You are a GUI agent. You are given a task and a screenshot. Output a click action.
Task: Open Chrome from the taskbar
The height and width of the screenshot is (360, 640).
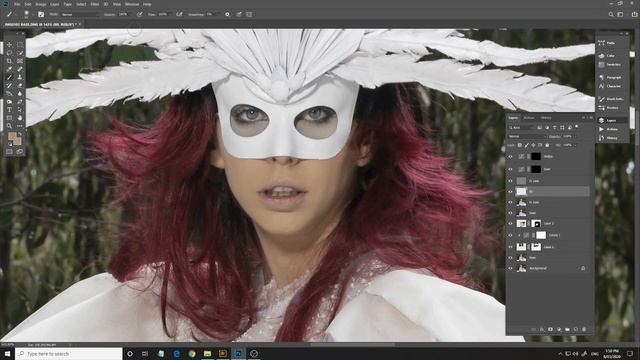(192, 353)
